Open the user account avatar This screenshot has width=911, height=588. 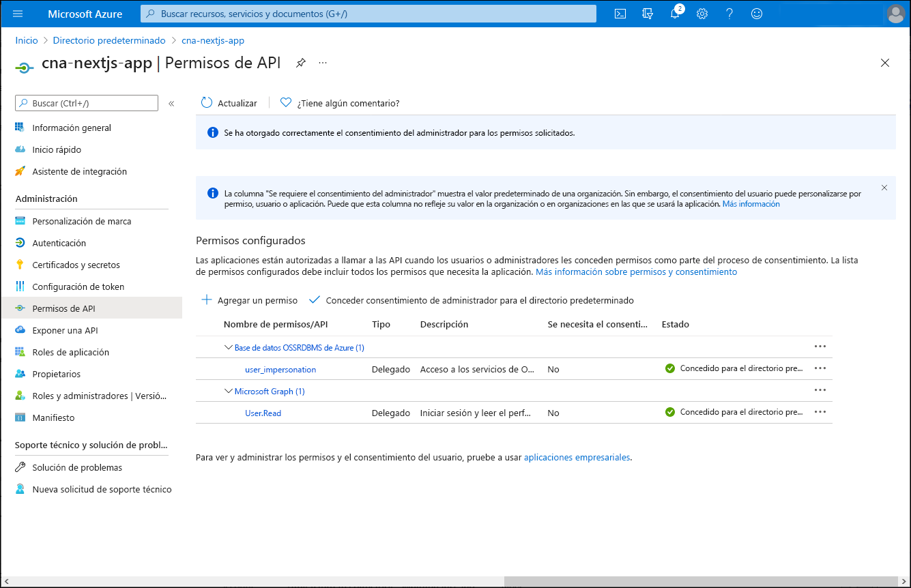896,14
